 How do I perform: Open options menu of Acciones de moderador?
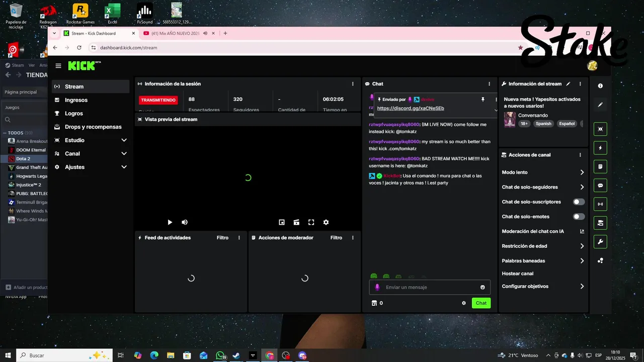point(353,238)
